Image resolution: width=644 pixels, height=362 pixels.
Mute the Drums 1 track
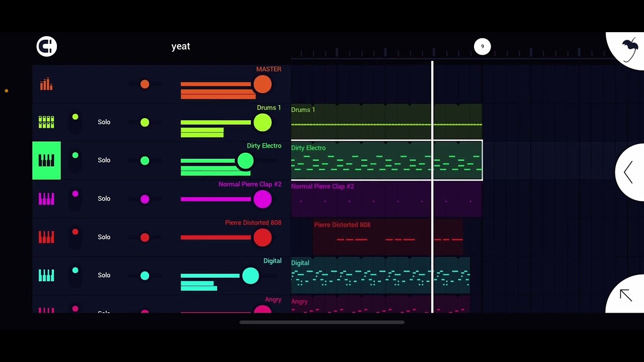(75, 122)
